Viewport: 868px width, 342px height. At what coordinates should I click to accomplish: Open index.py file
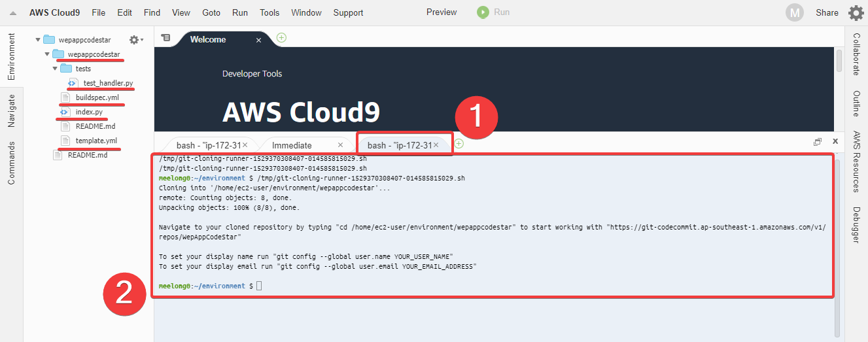coord(89,112)
